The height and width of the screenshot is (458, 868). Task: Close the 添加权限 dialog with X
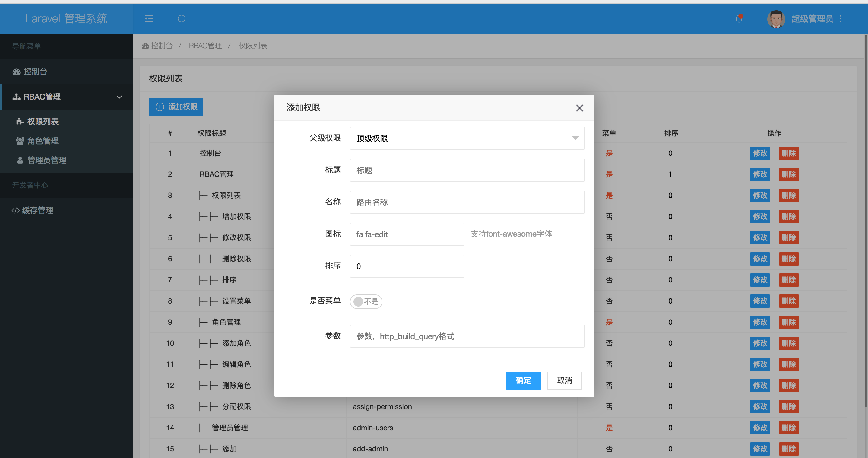click(x=579, y=108)
